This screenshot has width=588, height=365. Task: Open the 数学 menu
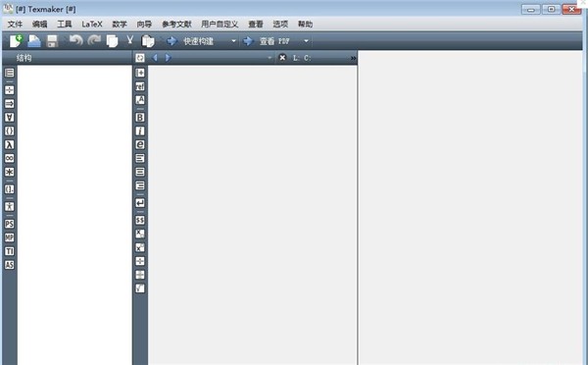click(x=120, y=24)
